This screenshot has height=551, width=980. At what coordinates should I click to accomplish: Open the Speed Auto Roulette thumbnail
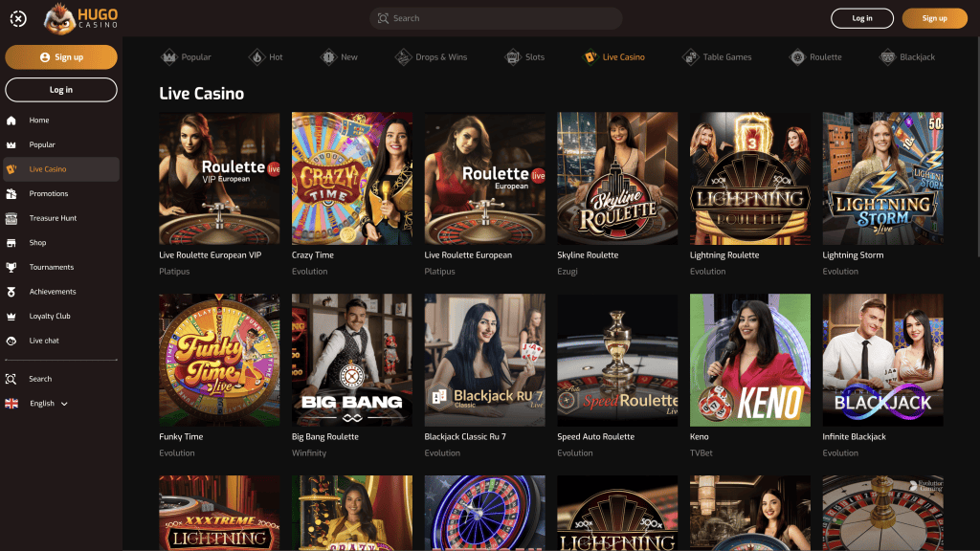click(x=617, y=361)
